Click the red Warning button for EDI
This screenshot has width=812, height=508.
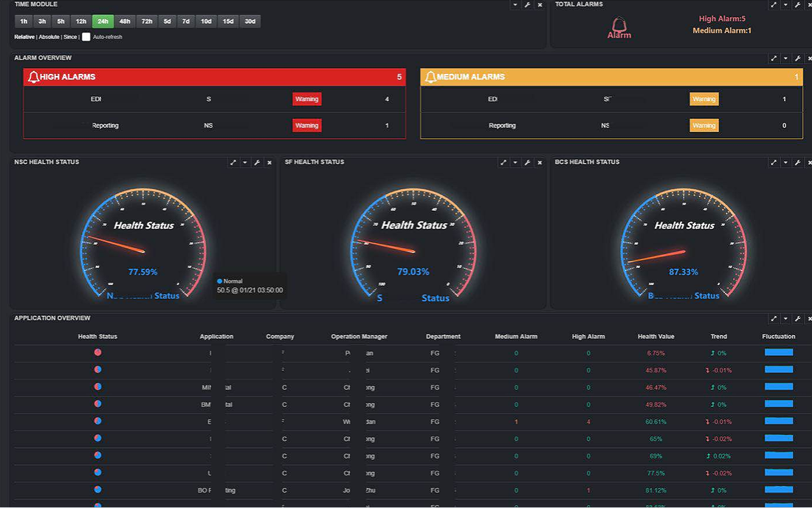coord(306,99)
